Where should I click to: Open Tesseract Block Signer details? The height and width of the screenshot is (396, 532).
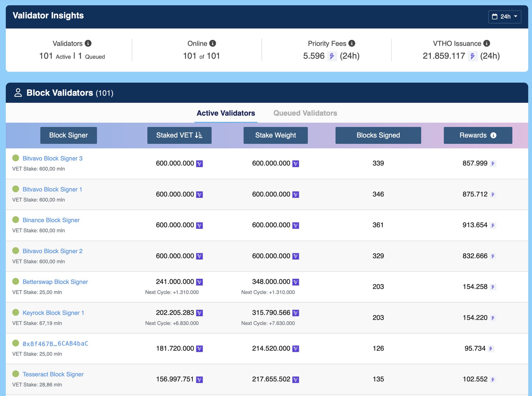[x=53, y=374]
